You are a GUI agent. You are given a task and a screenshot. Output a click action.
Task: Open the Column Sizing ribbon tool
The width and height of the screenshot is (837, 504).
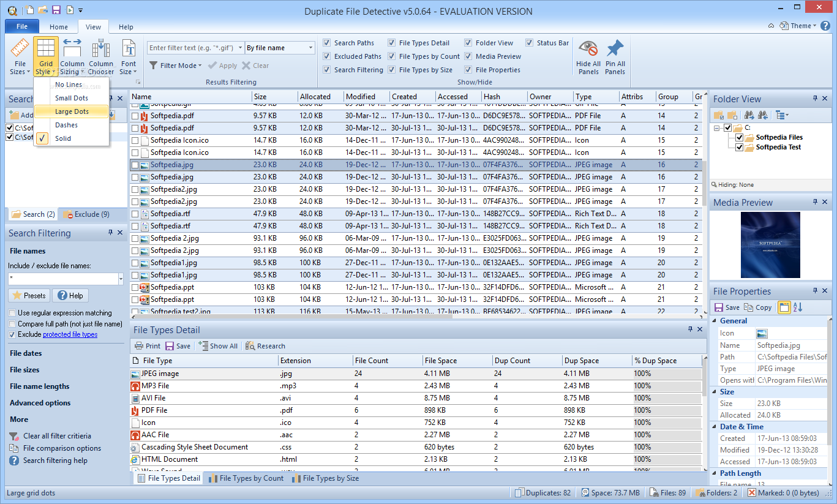tap(72, 56)
